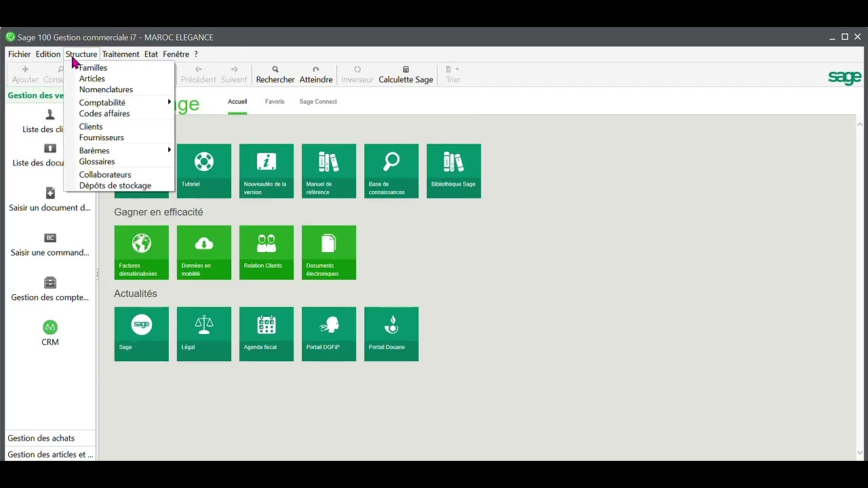
Task: Open the Portail Douane tile
Action: click(391, 333)
